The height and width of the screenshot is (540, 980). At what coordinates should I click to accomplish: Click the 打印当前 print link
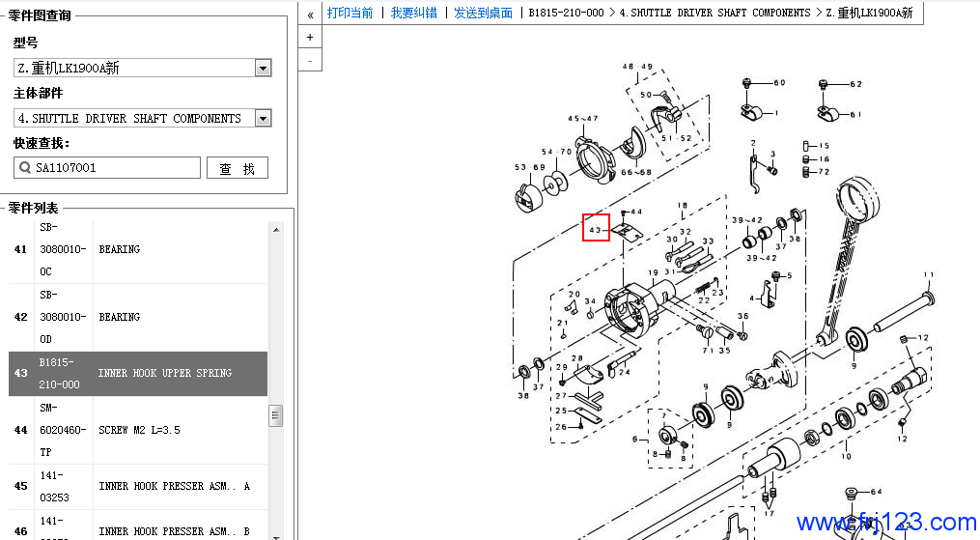coord(350,13)
